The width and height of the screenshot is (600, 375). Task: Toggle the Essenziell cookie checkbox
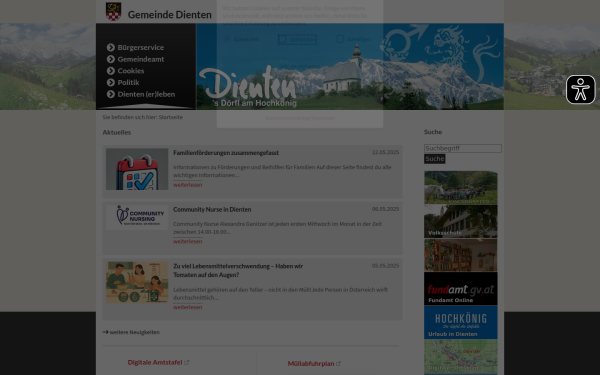tap(227, 39)
